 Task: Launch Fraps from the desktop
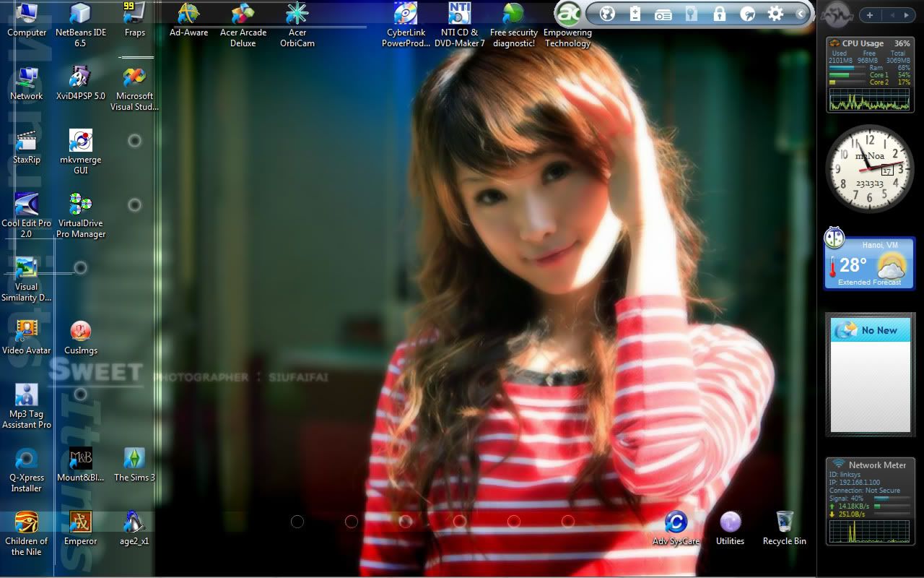pyautogui.click(x=134, y=14)
